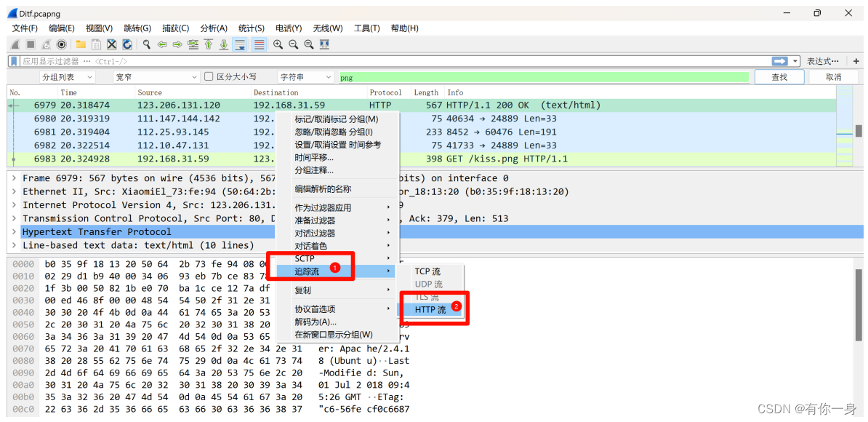
Task: Click the zoom in icon
Action: point(278,44)
